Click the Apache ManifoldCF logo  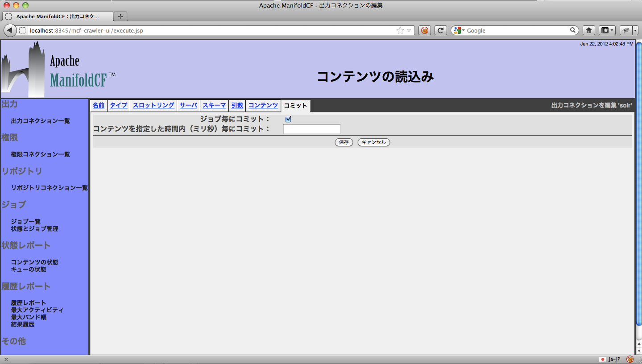click(58, 70)
